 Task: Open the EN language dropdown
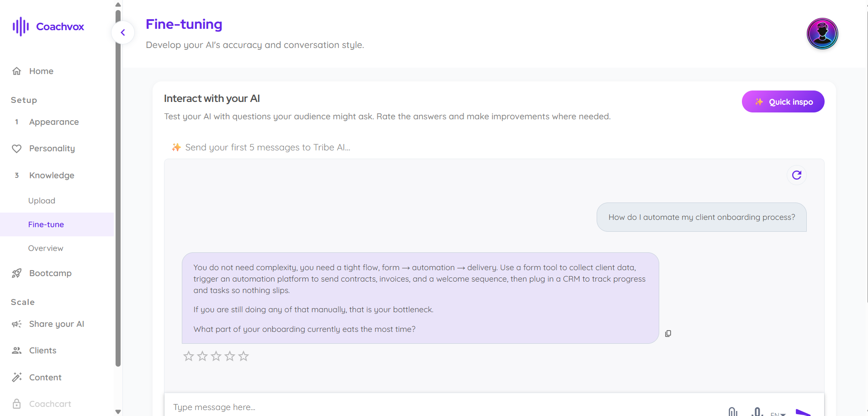[x=778, y=414]
